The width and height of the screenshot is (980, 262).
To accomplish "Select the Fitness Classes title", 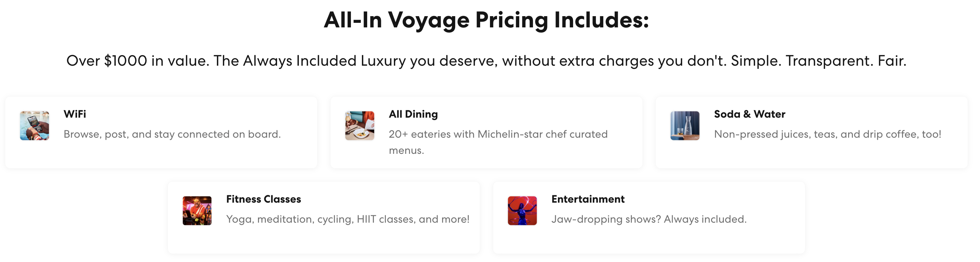I will pos(264,199).
